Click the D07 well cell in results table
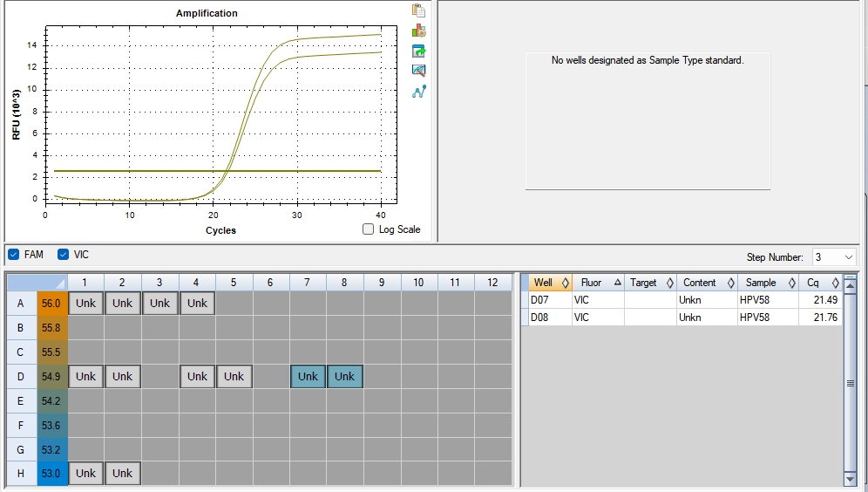The height and width of the screenshot is (492, 868). click(x=550, y=300)
